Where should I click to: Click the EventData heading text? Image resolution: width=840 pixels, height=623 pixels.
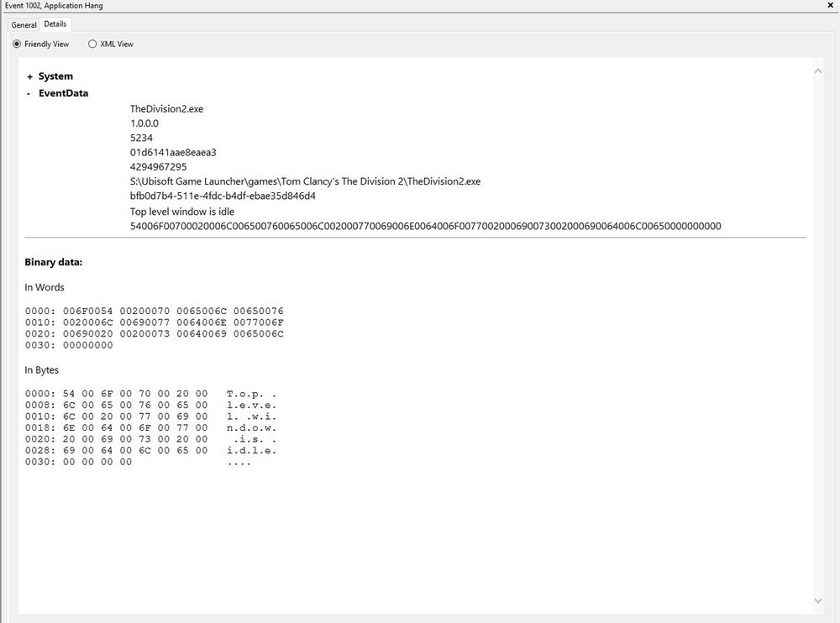63,93
